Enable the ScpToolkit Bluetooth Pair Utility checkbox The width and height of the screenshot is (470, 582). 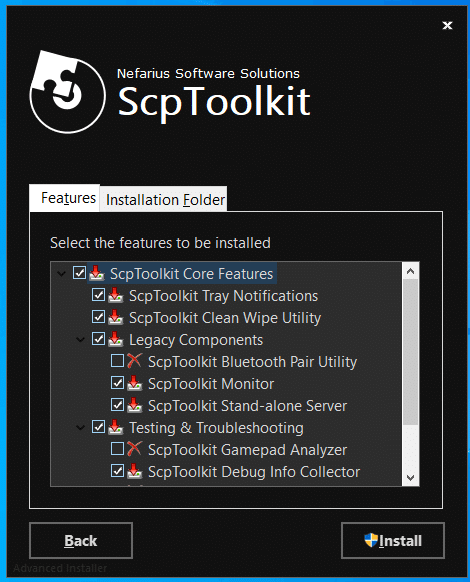coord(117,361)
